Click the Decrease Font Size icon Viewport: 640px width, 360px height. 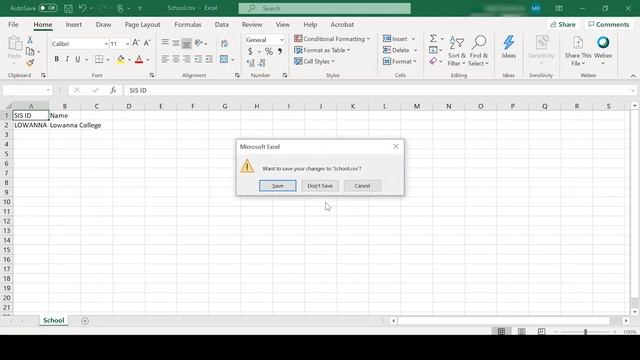(x=147, y=43)
